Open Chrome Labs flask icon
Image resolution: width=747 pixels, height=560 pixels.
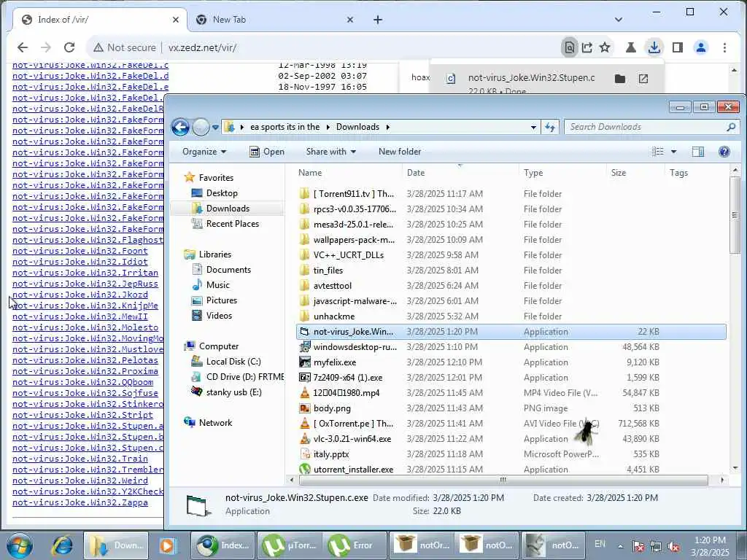pyautogui.click(x=631, y=47)
